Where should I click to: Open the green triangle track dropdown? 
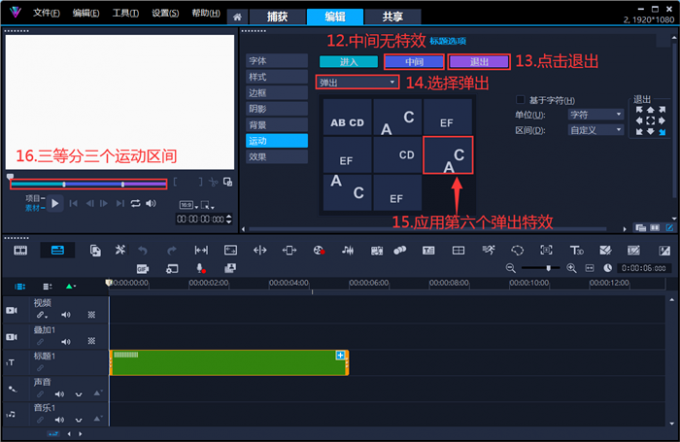70,287
